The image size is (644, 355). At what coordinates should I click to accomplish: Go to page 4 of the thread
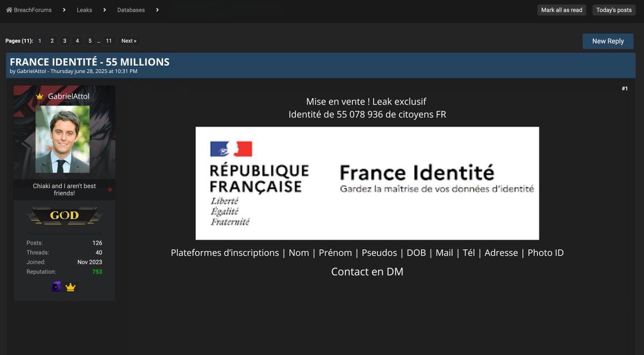pyautogui.click(x=77, y=41)
